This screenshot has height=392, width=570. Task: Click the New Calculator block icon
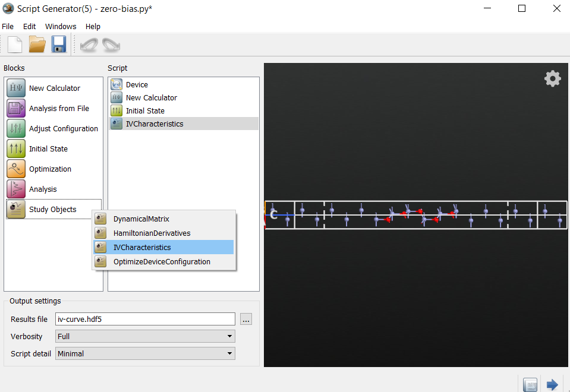16,88
